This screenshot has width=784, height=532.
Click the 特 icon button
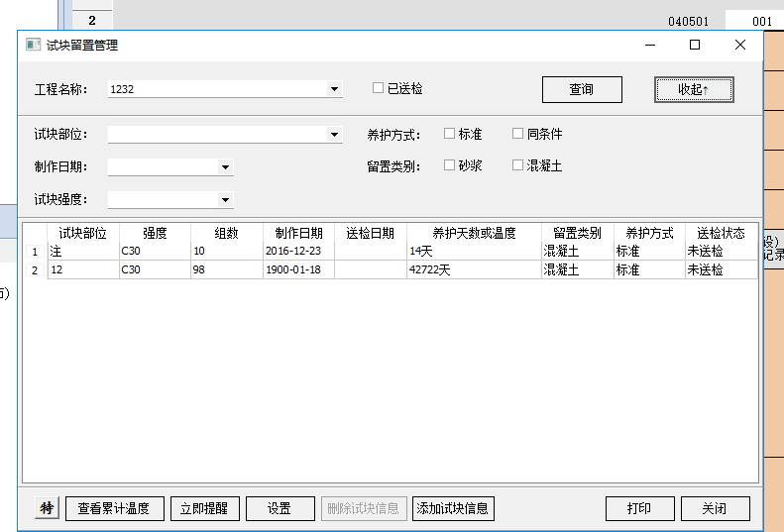coord(47,508)
